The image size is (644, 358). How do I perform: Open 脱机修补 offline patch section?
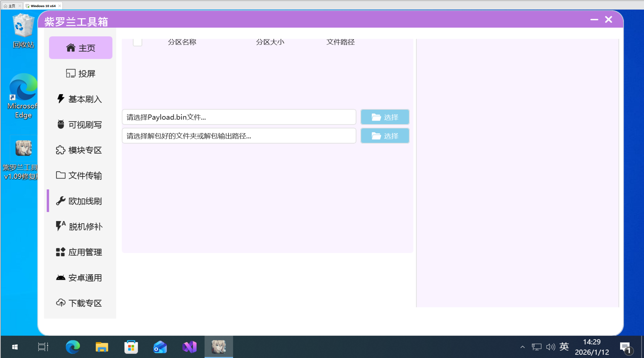point(79,226)
